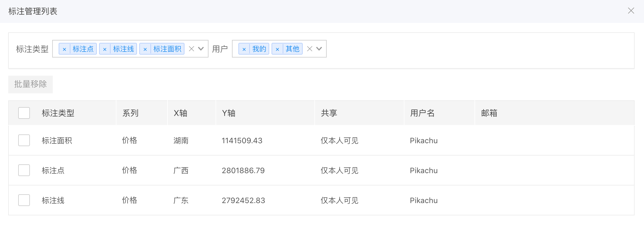Open the 用户 dropdown arrow
This screenshot has height=233, width=644.
point(319,49)
